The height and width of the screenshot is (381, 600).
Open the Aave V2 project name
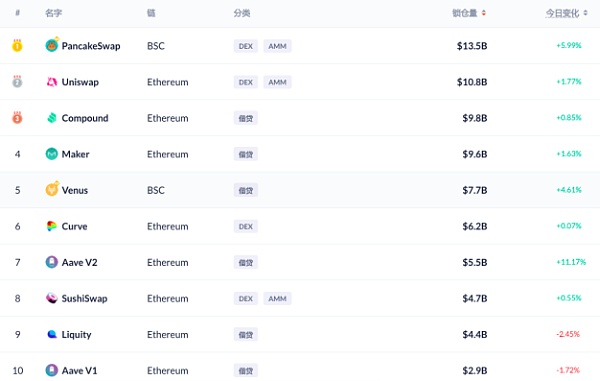coord(80,262)
